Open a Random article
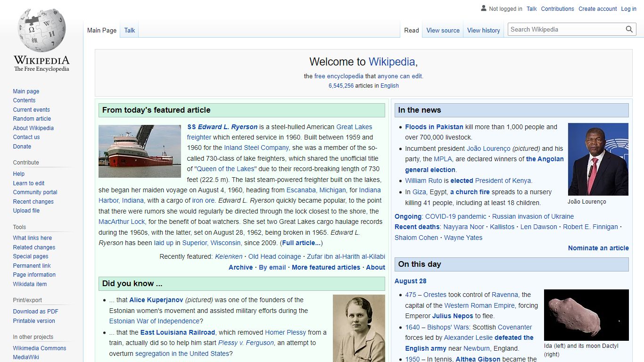This screenshot has height=362, width=644. (32, 119)
